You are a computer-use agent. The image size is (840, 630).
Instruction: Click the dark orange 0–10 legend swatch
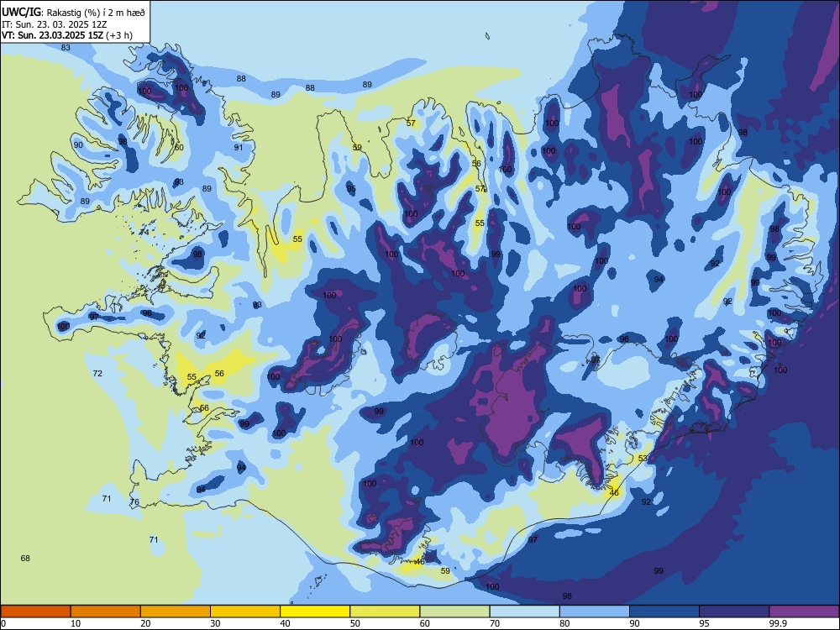click(x=35, y=612)
